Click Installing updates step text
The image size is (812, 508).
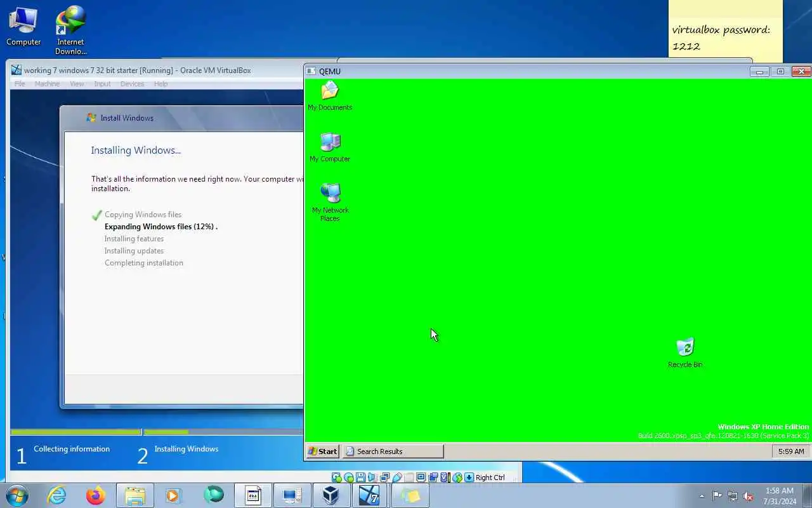pos(134,251)
